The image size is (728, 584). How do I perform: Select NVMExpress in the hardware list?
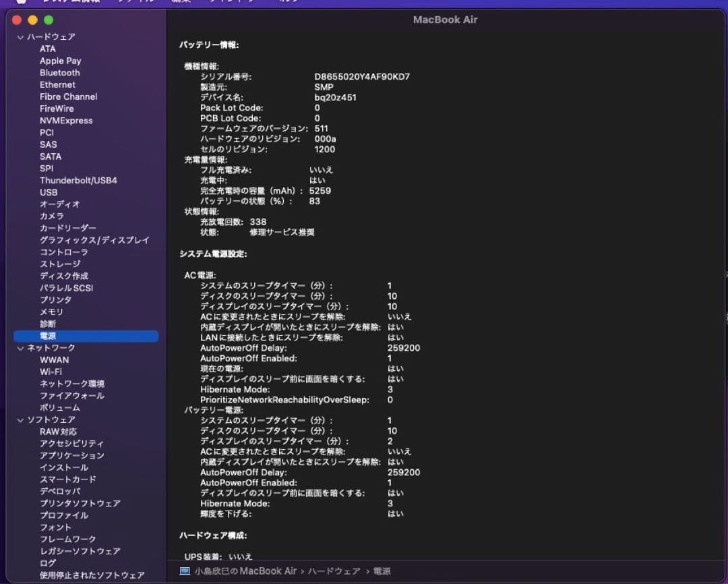click(66, 121)
